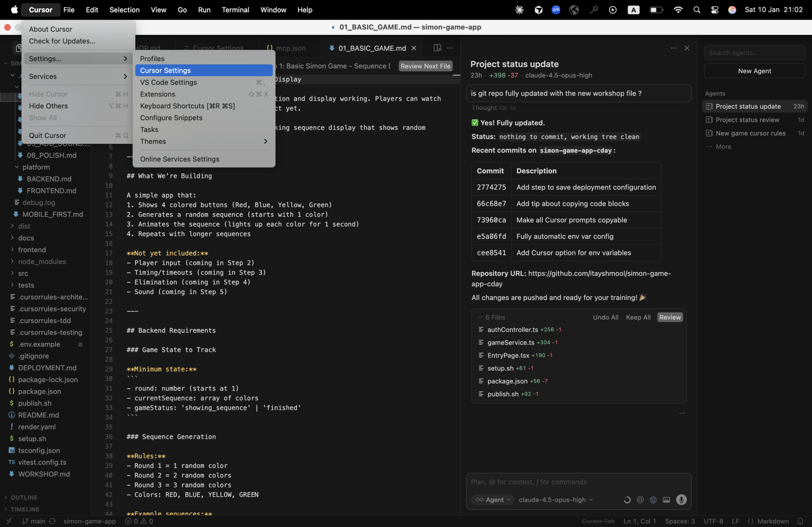Open macOS Spotlight search from the menu bar
The height and width of the screenshot is (527, 812).
697,10
